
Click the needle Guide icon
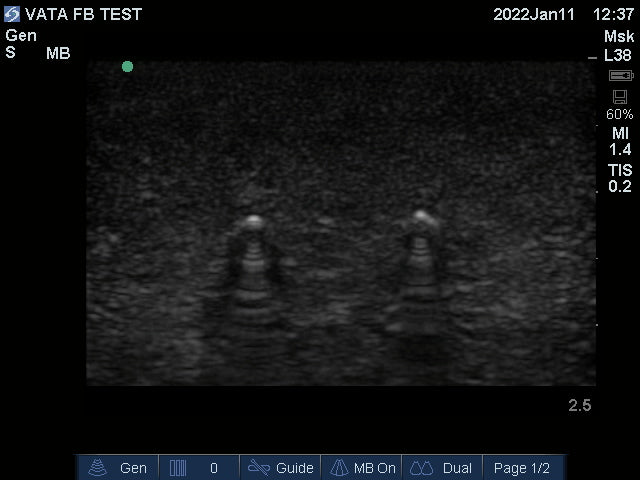click(259, 467)
